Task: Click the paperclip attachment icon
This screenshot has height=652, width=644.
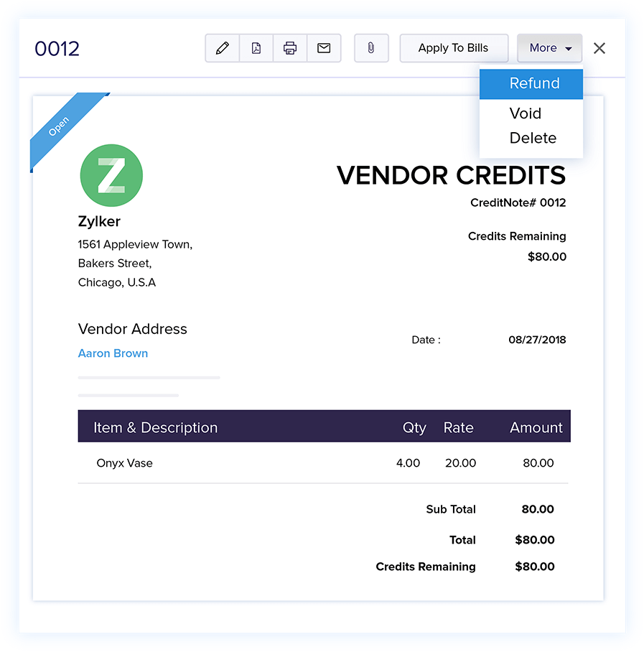Action: point(371,48)
